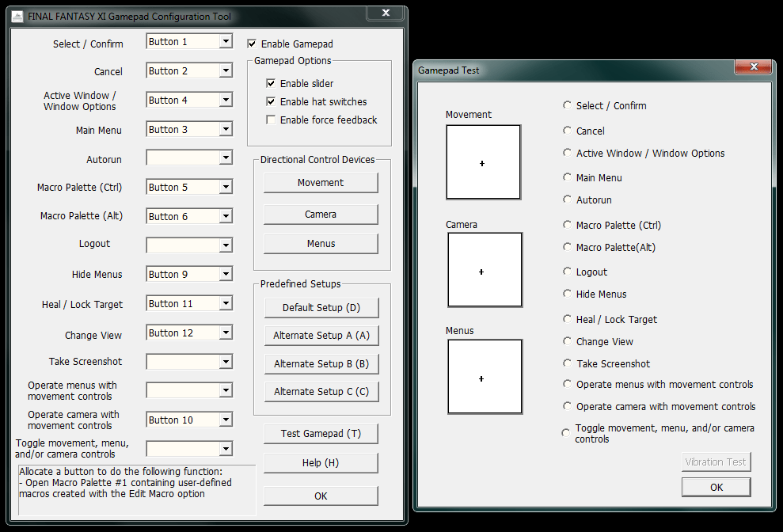Click OK in the Configuration Tool window
The width and height of the screenshot is (783, 532).
pos(321,496)
